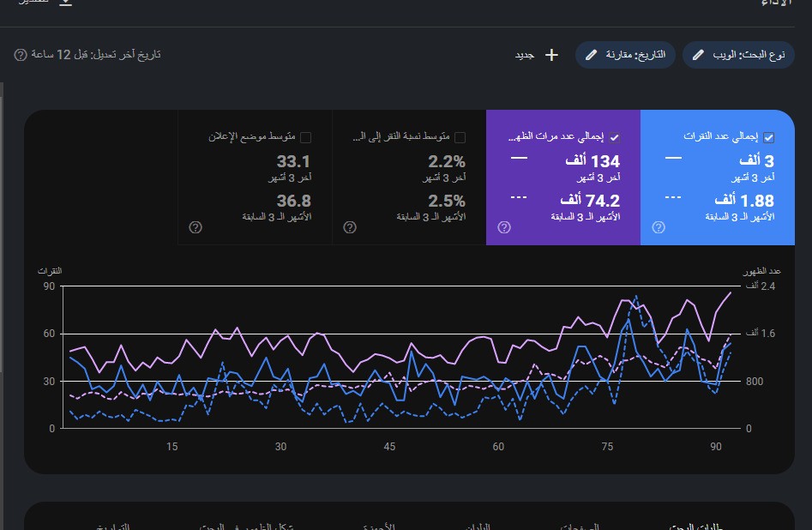
Task: Enable the متوسط موضع الإعلان checkbox
Action: click(x=305, y=137)
